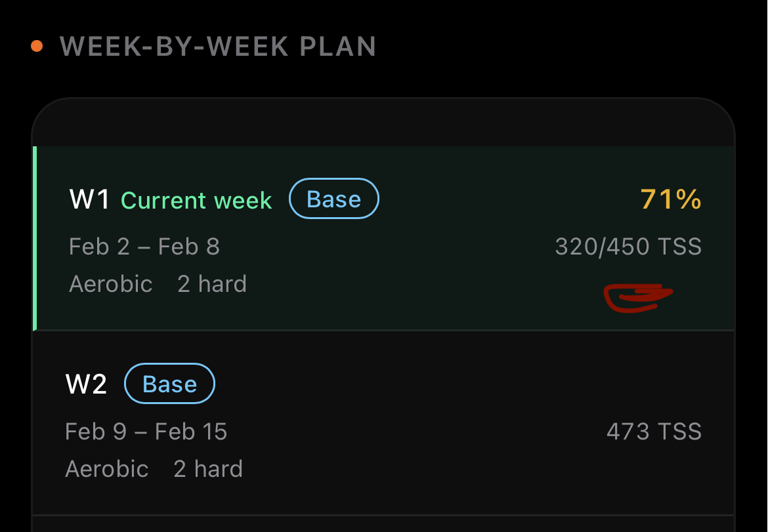The height and width of the screenshot is (532, 768).
Task: Click the Aerobic tag in W1
Action: (x=111, y=284)
